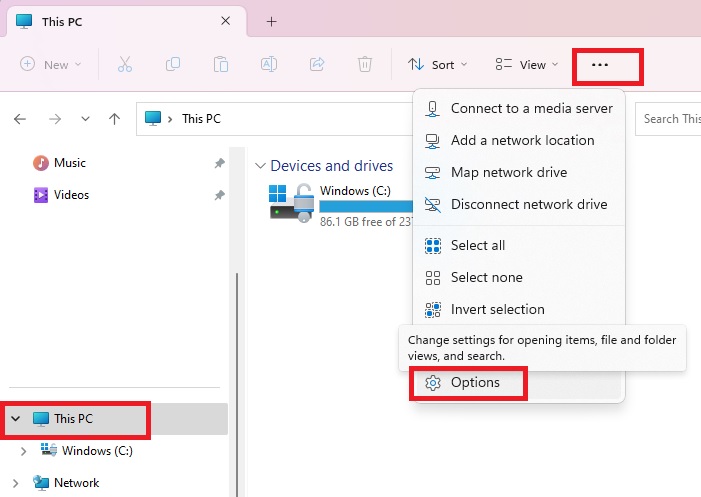Choose Connect to a media server
The height and width of the screenshot is (497, 701).
coord(518,108)
